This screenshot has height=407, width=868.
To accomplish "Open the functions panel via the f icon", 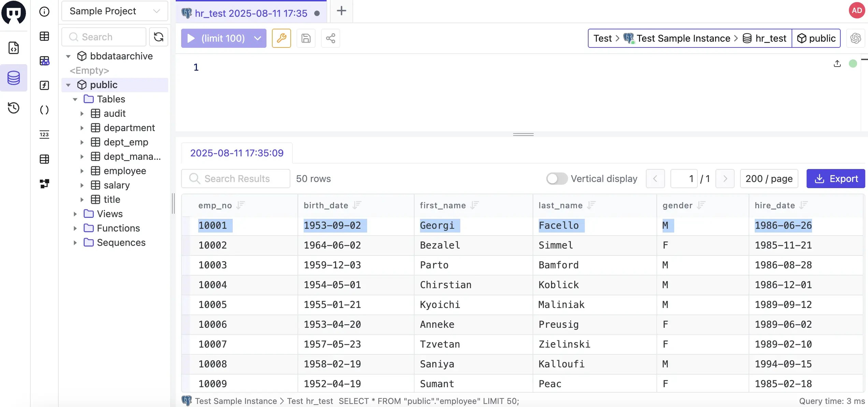I will click(x=45, y=85).
